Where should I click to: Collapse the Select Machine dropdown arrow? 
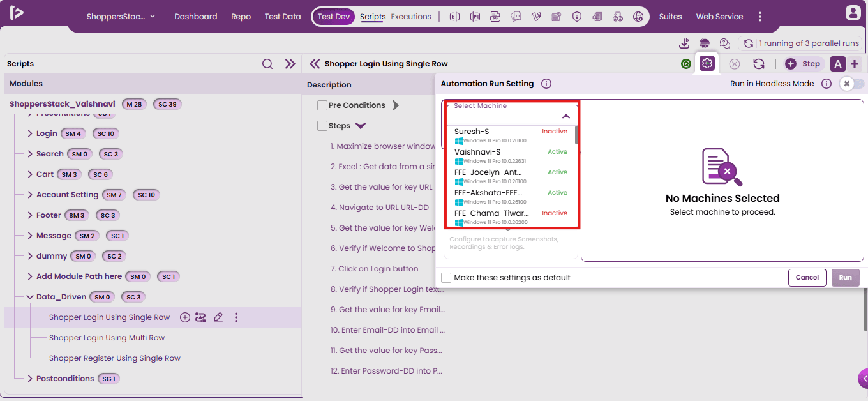[565, 116]
